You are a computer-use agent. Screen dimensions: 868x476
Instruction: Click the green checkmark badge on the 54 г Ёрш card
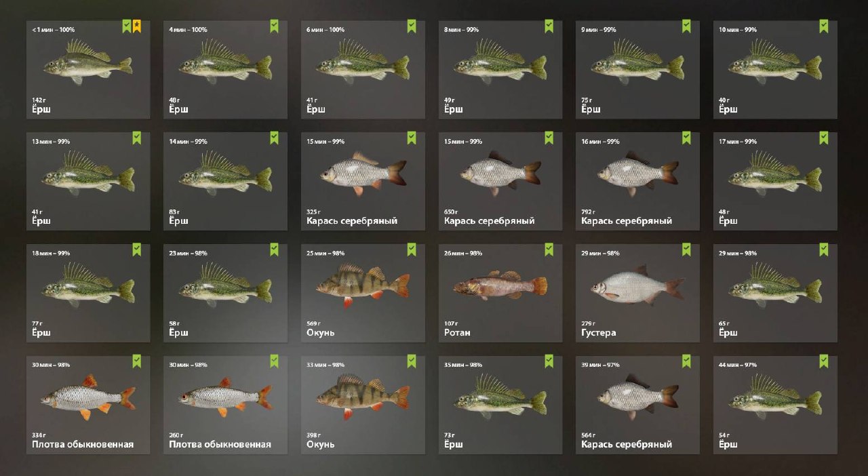pos(824,361)
